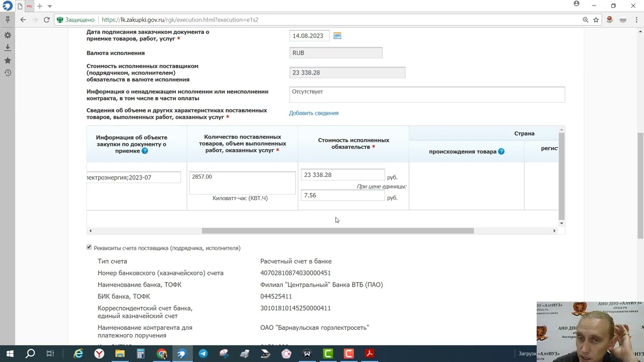Click the table's vertical scrollbar thumb
The image size is (644, 362).
(x=561, y=175)
